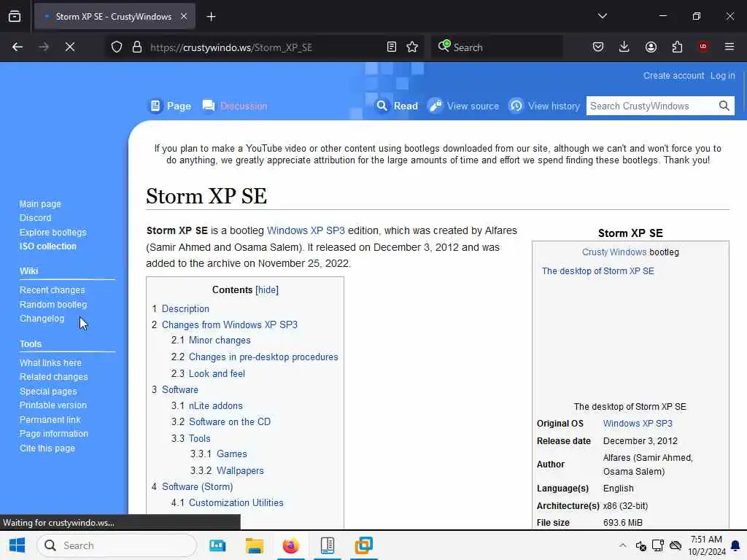Viewport: 747px width, 560px height.
Task: Open the widgets icon on the taskbar
Action: tap(217, 545)
